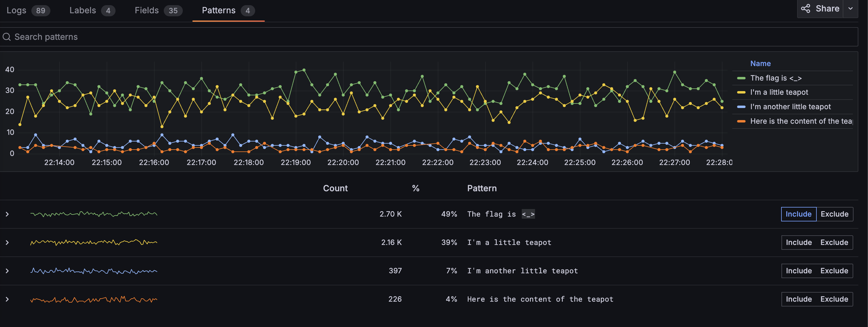This screenshot has width=868, height=327.
Task: Toggle Include for 'The flag is' pattern
Action: tap(798, 214)
